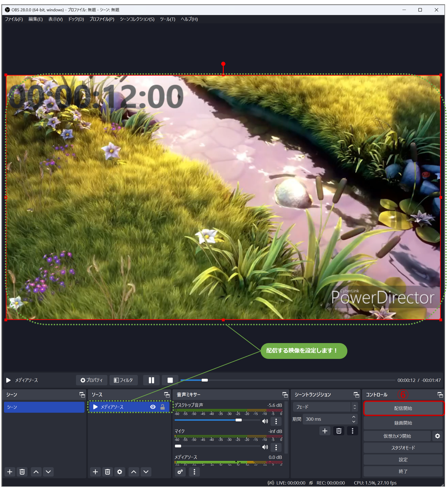Open media source Properties (プロパティ)
The image size is (448, 489).
click(x=92, y=380)
